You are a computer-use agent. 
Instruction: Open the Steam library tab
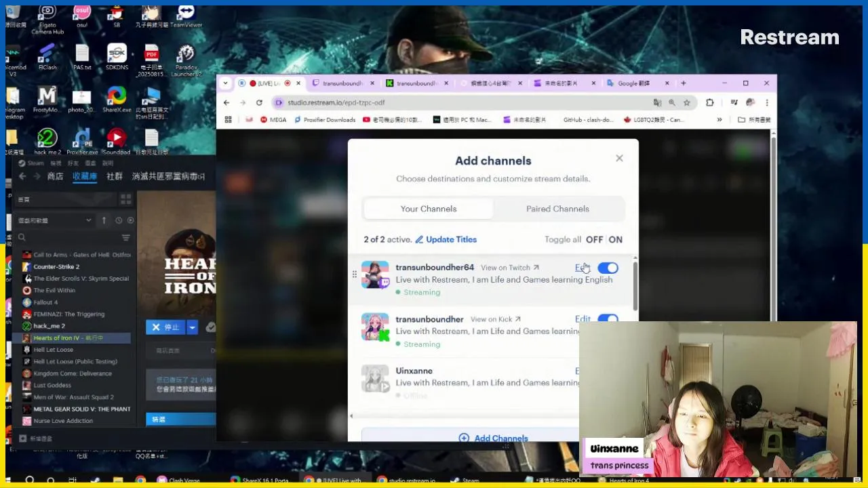85,176
